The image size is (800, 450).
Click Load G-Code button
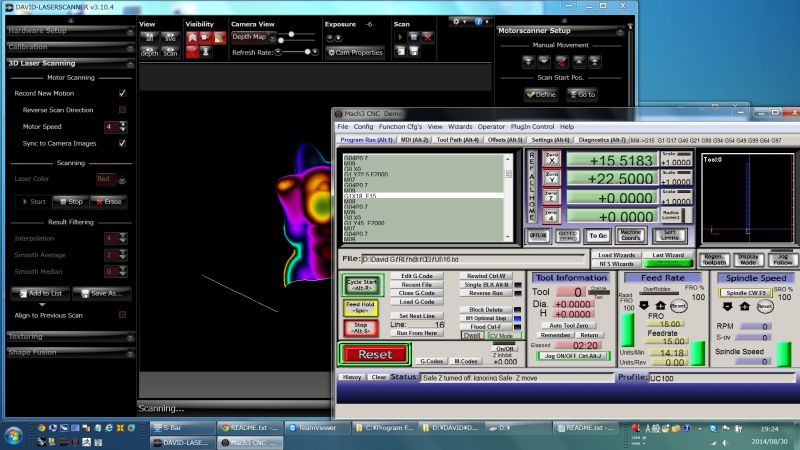[x=417, y=302]
